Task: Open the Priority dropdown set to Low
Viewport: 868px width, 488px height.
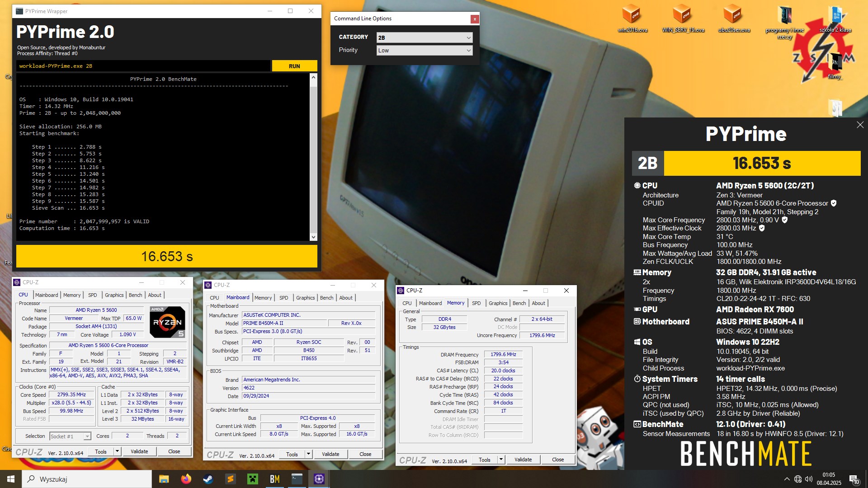Action: 425,50
